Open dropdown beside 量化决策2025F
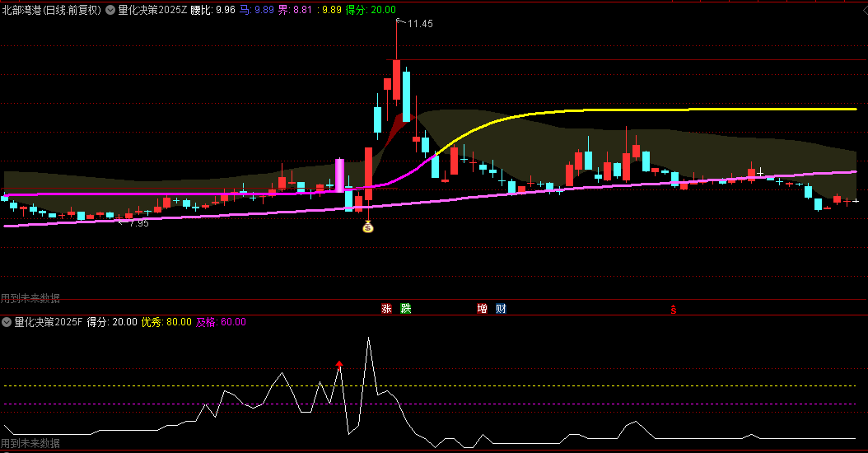 click(x=7, y=322)
